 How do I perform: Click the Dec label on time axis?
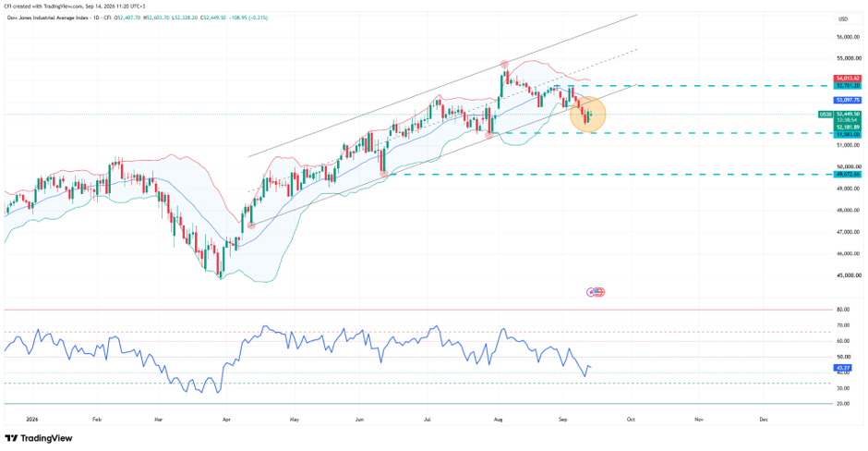pyautogui.click(x=764, y=420)
